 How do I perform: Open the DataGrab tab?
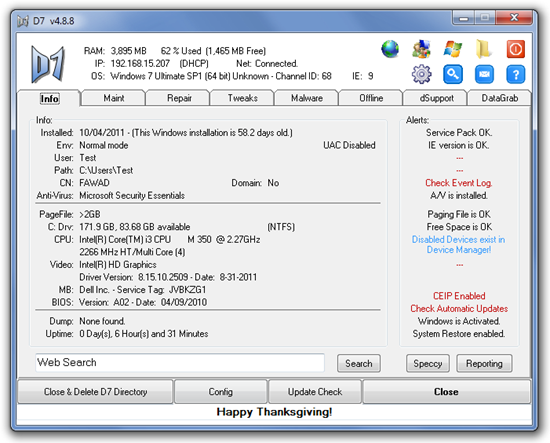point(499,98)
